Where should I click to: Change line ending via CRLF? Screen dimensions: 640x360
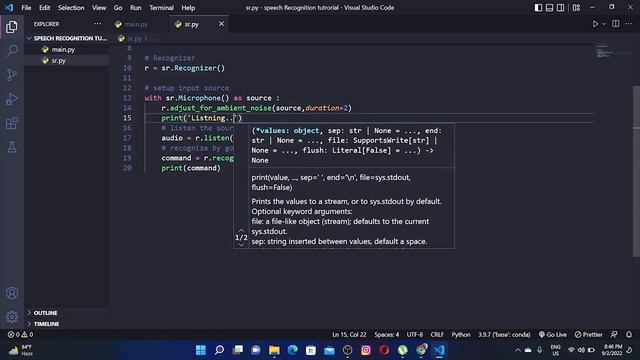(x=437, y=335)
